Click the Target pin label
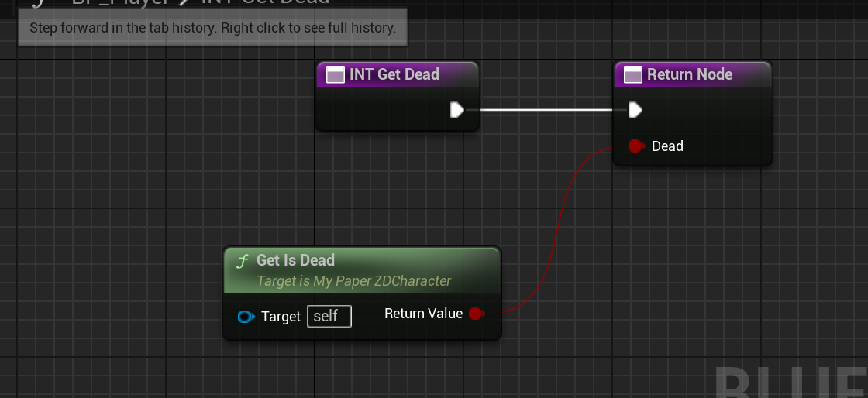The height and width of the screenshot is (398, 868). 281,316
